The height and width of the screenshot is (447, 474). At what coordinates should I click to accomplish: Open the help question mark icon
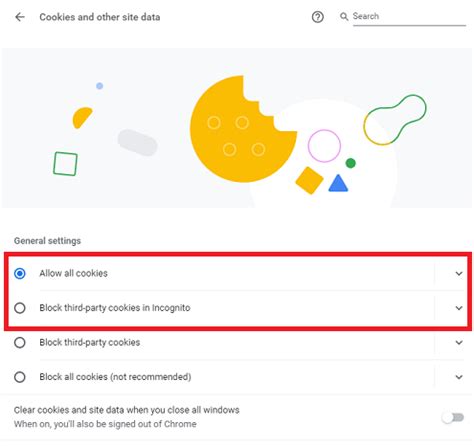pyautogui.click(x=317, y=17)
